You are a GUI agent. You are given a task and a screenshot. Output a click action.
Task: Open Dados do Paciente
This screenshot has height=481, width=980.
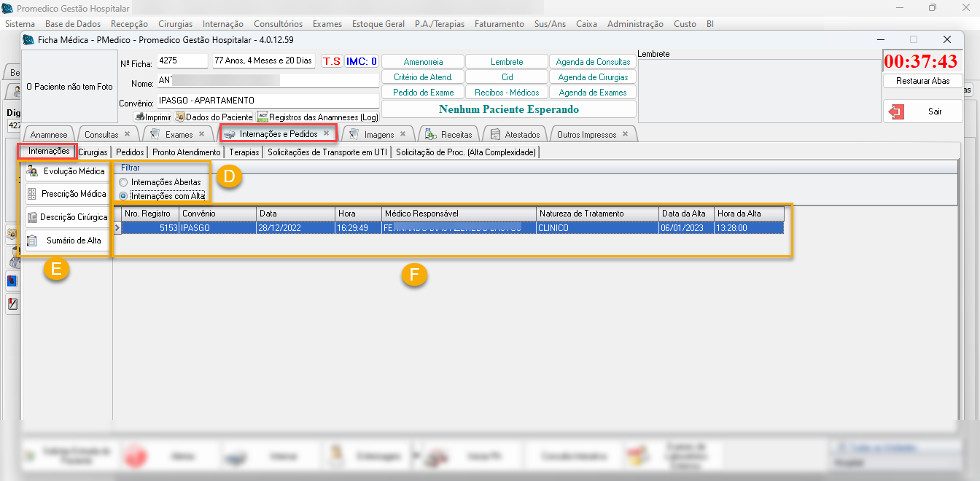[x=214, y=117]
